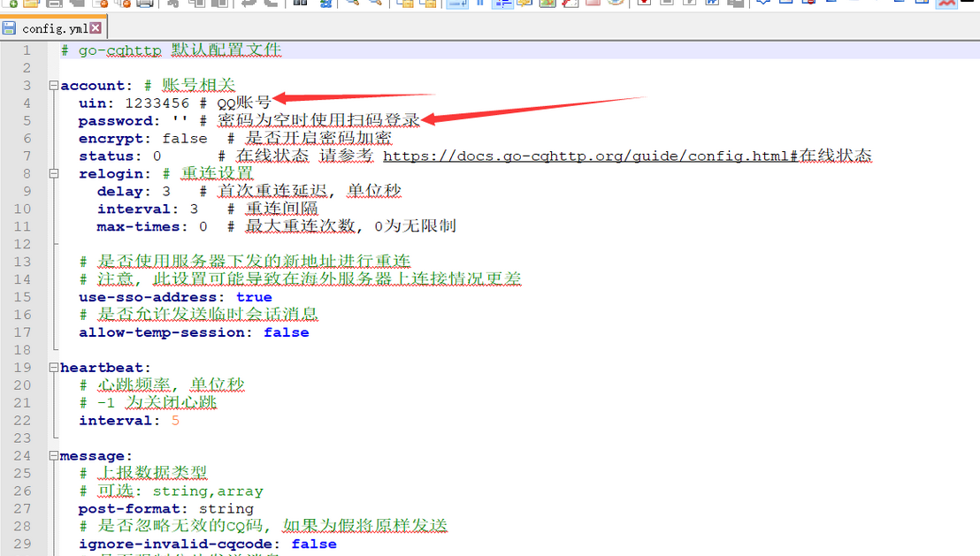Image resolution: width=980 pixels, height=556 pixels.
Task: Toggle Show All Characters display
Action: 480,5
